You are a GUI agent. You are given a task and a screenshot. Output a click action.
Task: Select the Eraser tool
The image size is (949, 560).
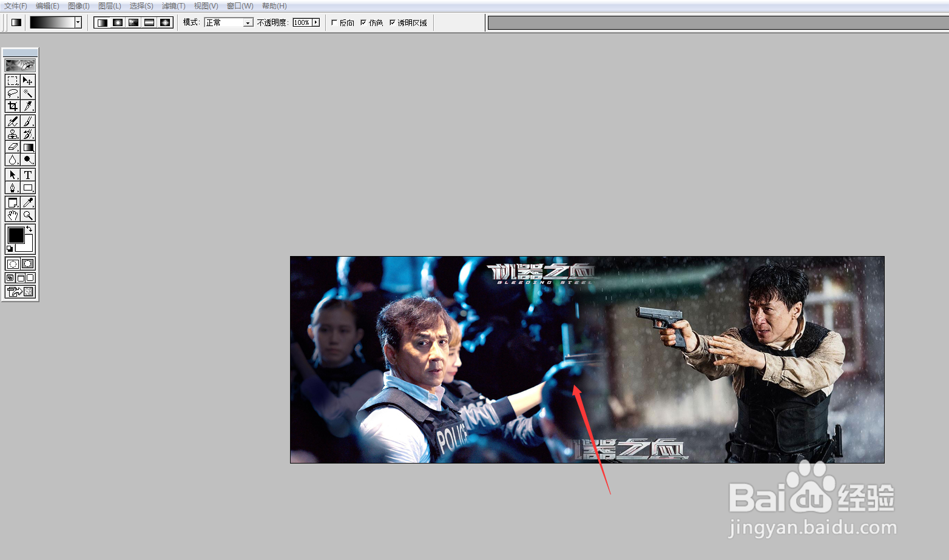pyautogui.click(x=12, y=147)
